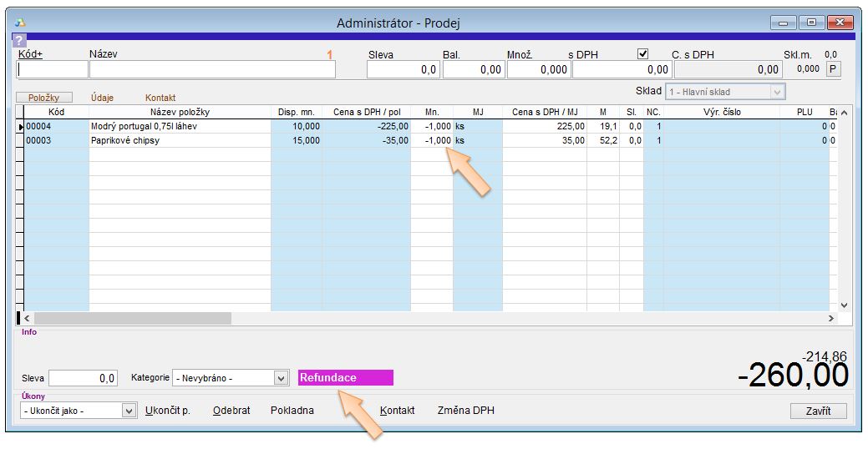The image size is (868, 449).
Task: Select the Kontakt tab above table
Action: 160,98
